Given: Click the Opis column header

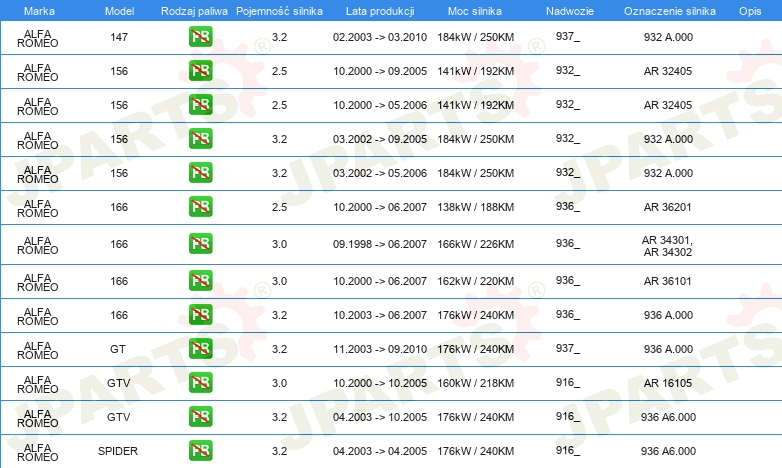Looking at the screenshot, I should click(750, 11).
